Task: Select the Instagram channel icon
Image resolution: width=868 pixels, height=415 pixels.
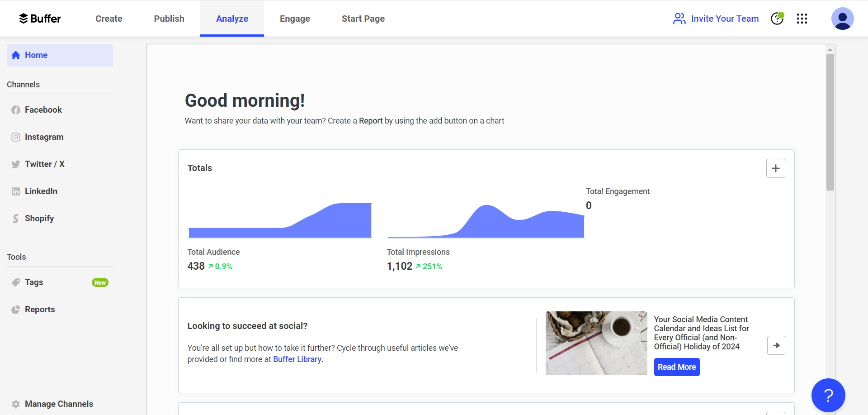Action: (16, 137)
